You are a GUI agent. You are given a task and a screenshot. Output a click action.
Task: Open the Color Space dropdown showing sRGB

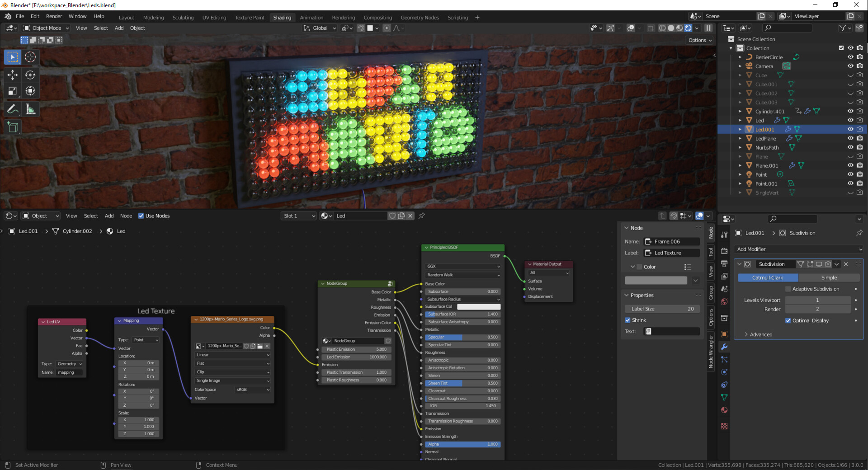[x=252, y=389]
